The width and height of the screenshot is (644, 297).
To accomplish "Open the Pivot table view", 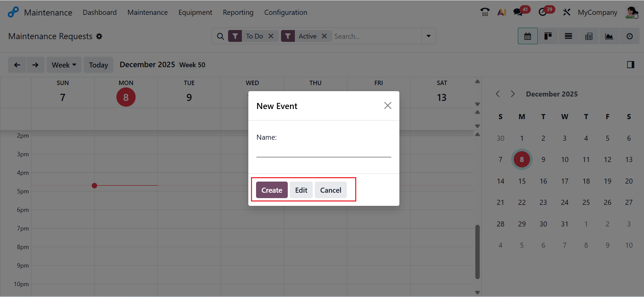I will 589,36.
